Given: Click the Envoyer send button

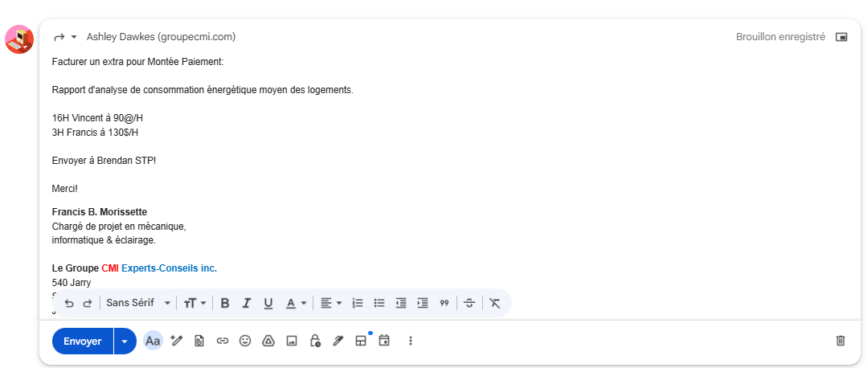Looking at the screenshot, I should point(83,341).
